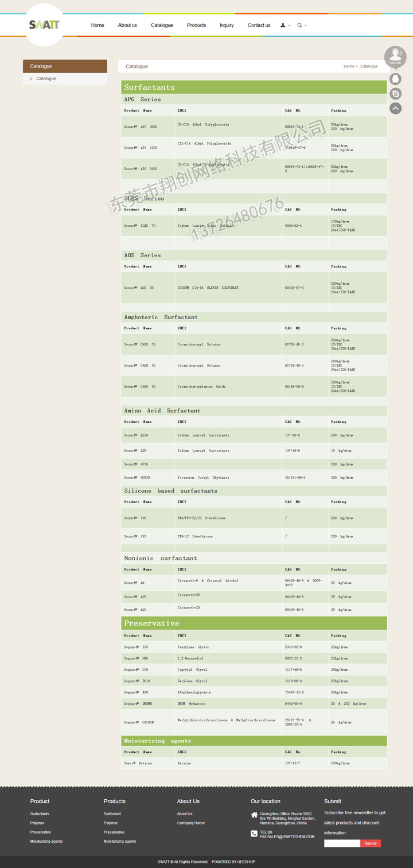Click the Home breadcrumb link
The image size is (413, 868).
click(349, 66)
